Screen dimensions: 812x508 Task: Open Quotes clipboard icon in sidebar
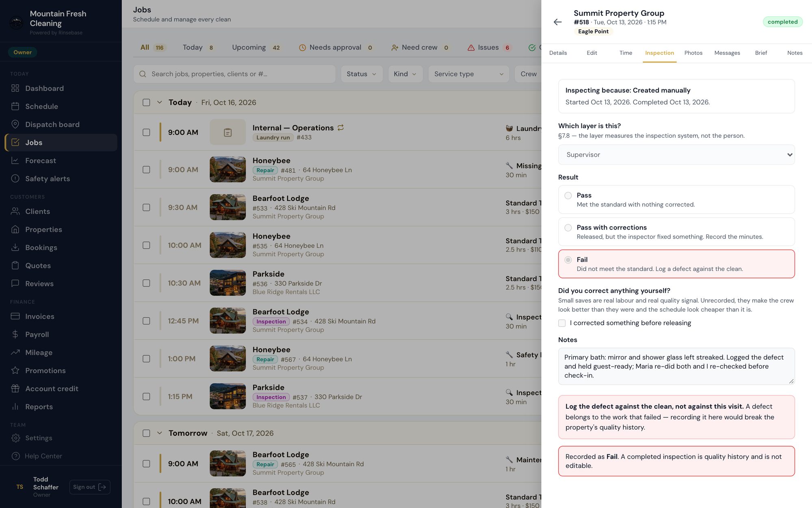(x=15, y=266)
